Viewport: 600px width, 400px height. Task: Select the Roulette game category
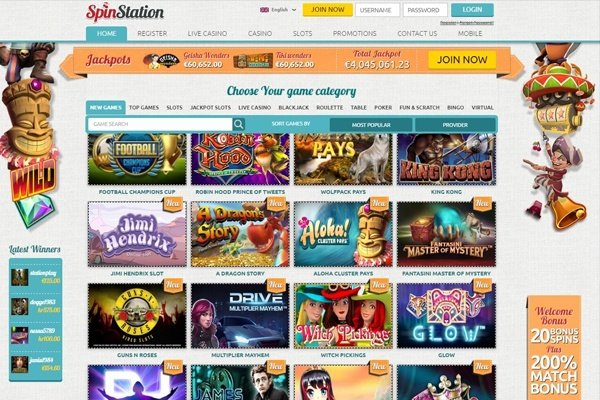pos(329,108)
